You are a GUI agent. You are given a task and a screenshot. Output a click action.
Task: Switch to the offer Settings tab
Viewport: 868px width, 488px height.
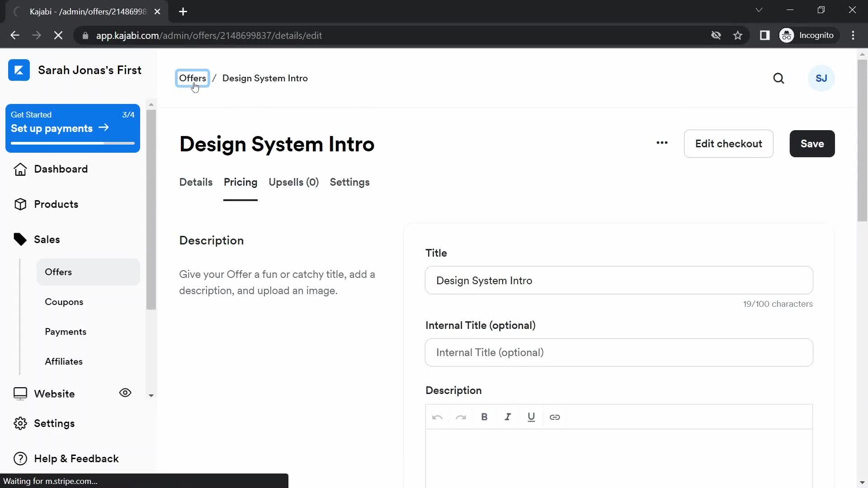(x=349, y=182)
